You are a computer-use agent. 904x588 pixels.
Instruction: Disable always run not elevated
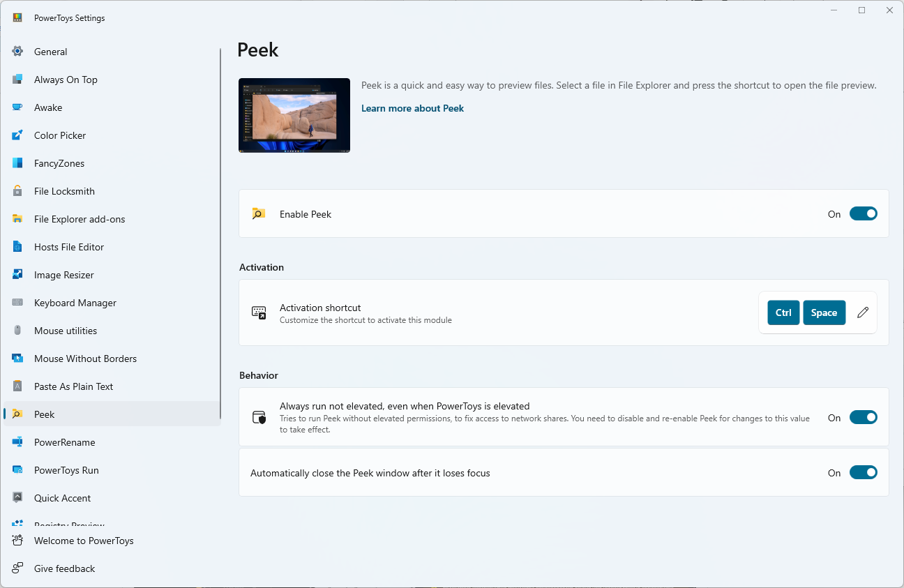click(864, 416)
